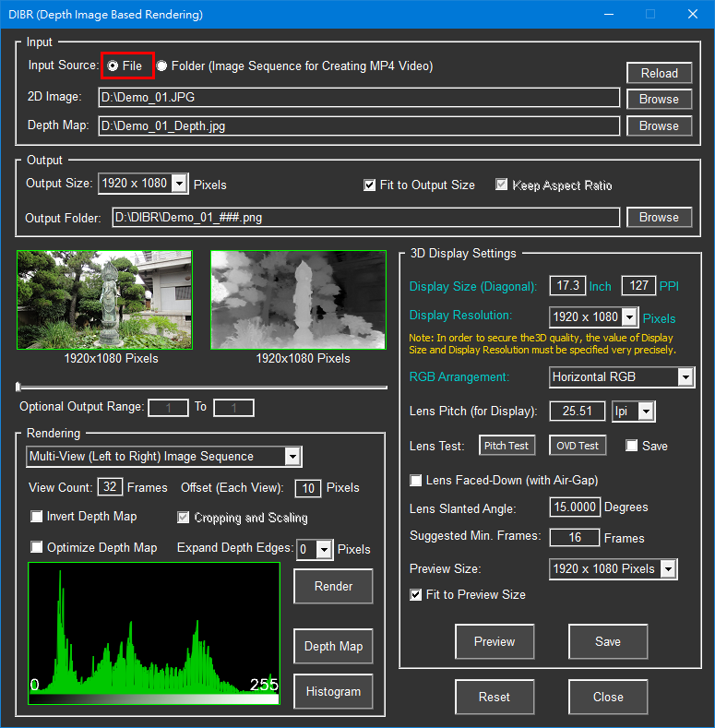715x728 pixels.
Task: Enable Optimize Depth Map checkbox
Action: 37,547
